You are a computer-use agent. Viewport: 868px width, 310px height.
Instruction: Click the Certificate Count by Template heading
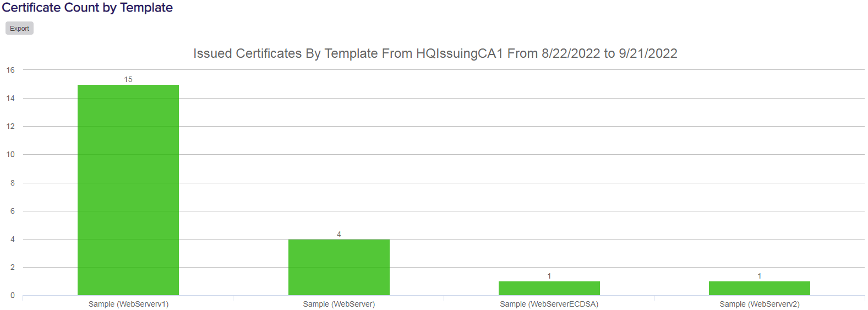(x=88, y=8)
